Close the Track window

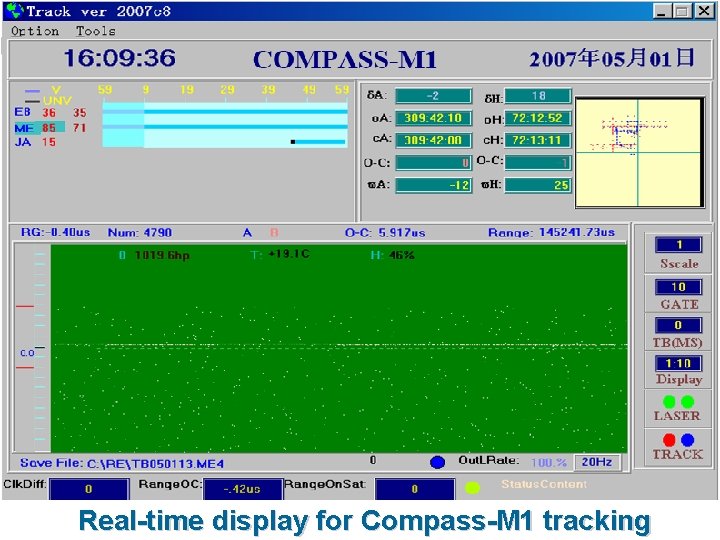pyautogui.click(x=704, y=11)
